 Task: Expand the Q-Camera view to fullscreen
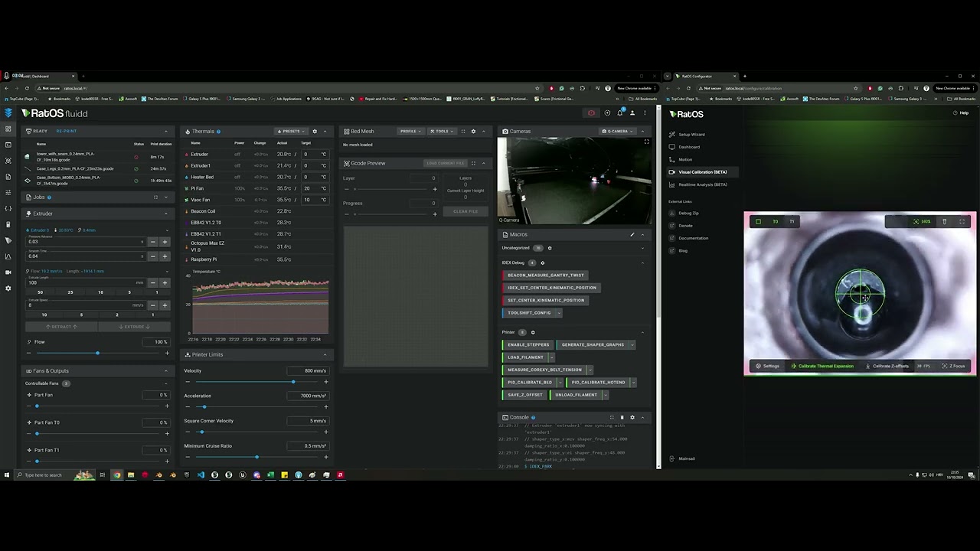point(646,142)
